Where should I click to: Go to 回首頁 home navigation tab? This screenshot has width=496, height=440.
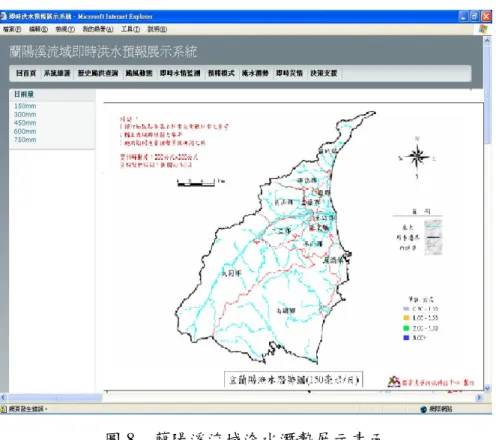tap(26, 73)
